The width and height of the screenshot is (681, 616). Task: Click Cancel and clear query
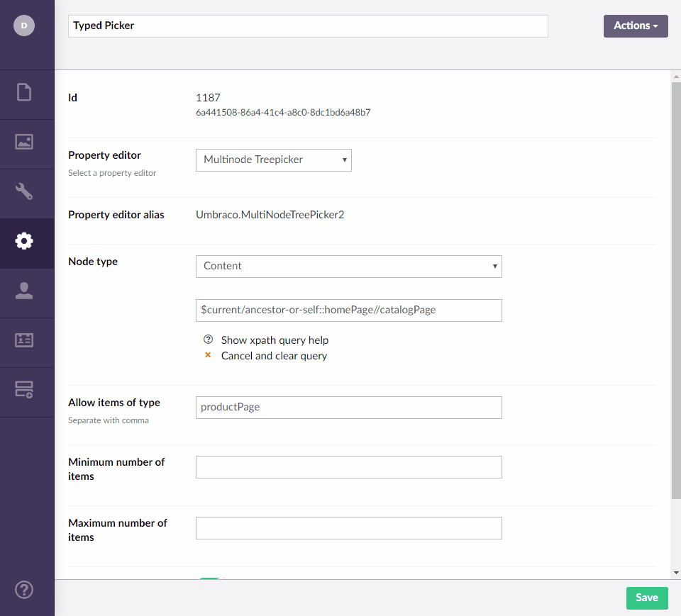pyautogui.click(x=274, y=355)
